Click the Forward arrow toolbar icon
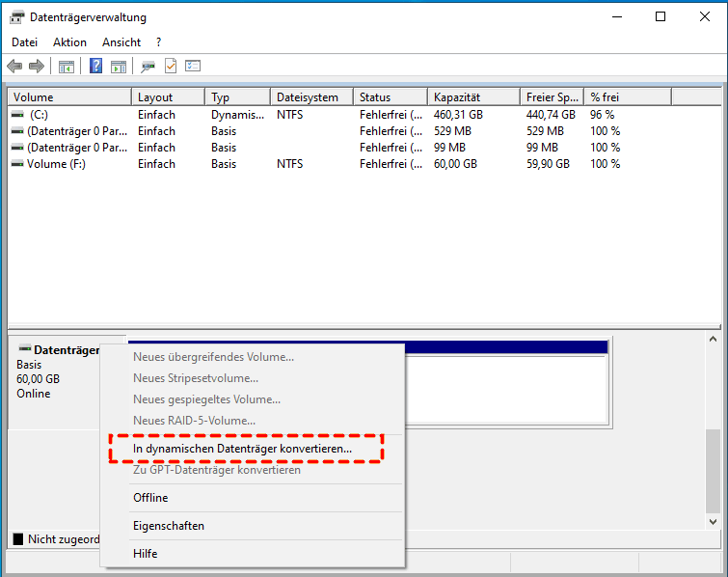Screen dimensions: 728x577 click(37, 67)
